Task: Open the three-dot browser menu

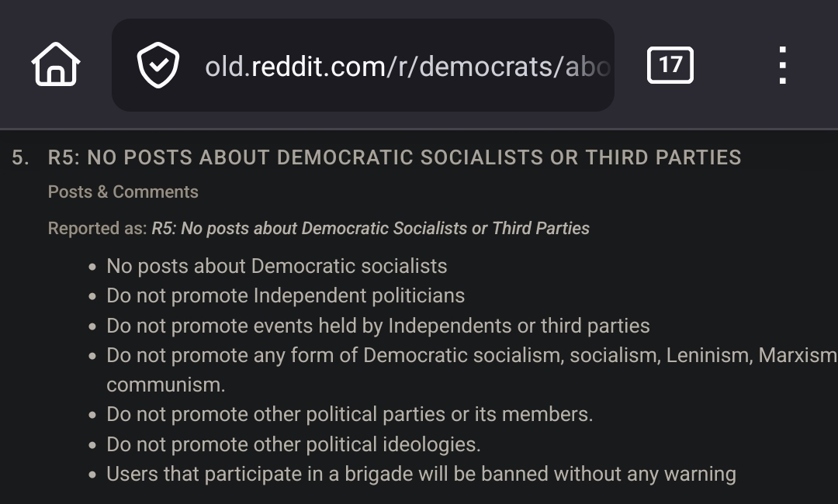Action: tap(782, 65)
